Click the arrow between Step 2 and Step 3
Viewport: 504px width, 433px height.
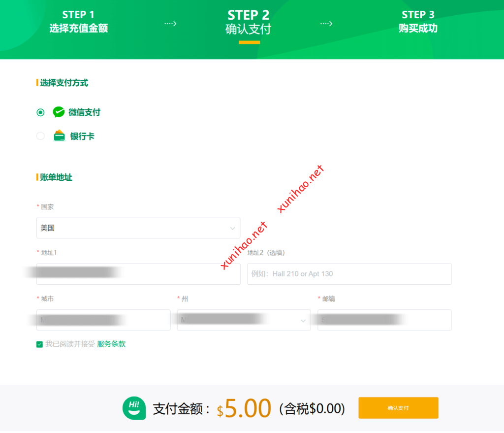[x=326, y=24]
